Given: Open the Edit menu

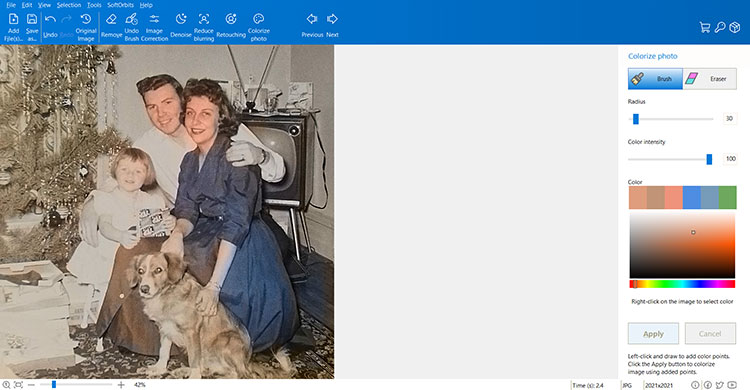Looking at the screenshot, I should [x=27, y=5].
